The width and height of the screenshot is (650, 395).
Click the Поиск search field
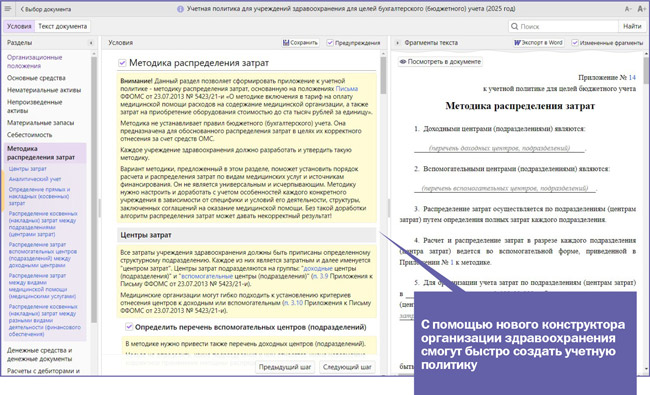coord(563,26)
